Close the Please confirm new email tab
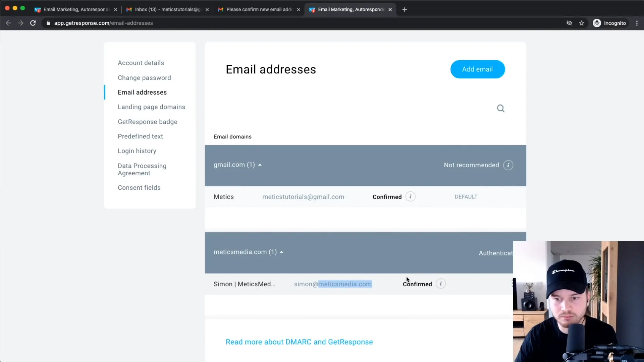Image resolution: width=644 pixels, height=362 pixels. coord(299,10)
